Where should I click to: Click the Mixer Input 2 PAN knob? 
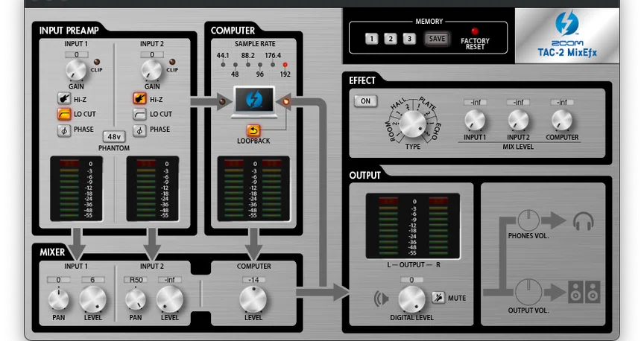click(136, 299)
